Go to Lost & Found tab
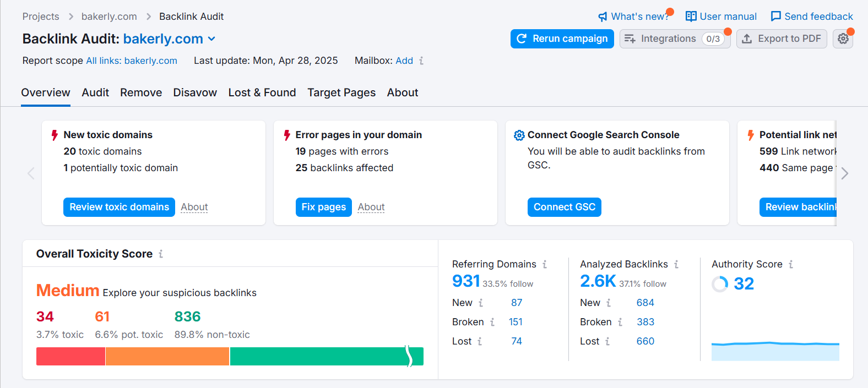Viewport: 868px width, 388px height. (x=262, y=92)
